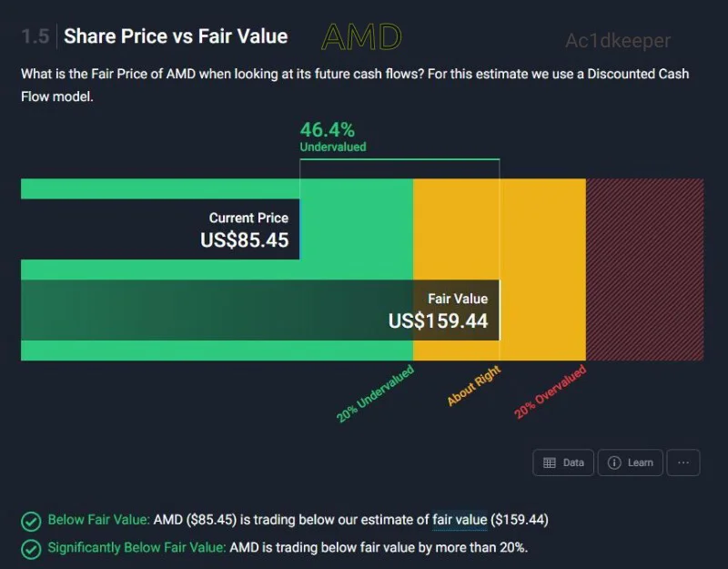Click the Share Price vs Fair Value heading
728x569 pixels.
coord(176,36)
